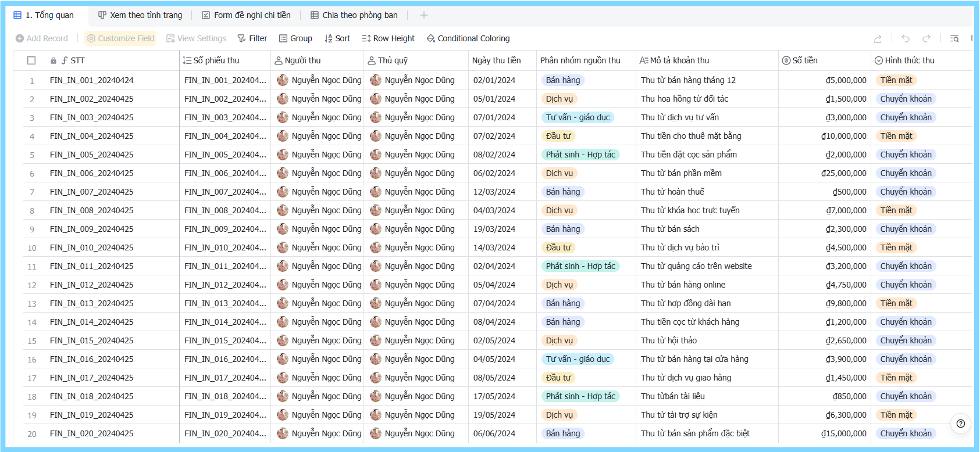This screenshot has width=980, height=452.
Task: Click the Group icon in toolbar
Action: point(283,38)
